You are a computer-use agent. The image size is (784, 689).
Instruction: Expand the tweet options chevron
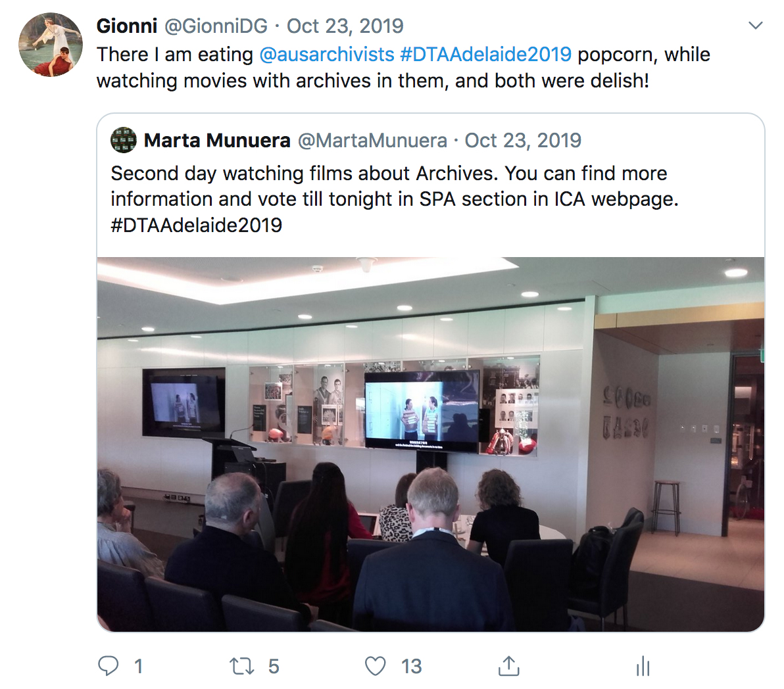[x=755, y=26]
